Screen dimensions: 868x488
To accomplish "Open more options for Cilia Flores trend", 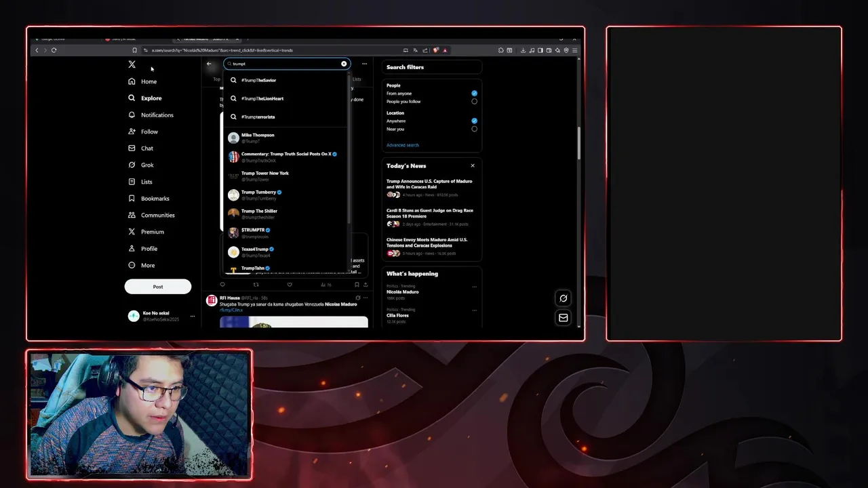I will click(x=474, y=310).
